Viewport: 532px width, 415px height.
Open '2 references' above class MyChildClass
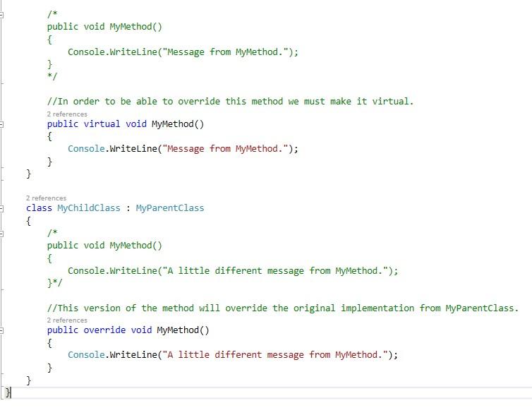(x=46, y=198)
